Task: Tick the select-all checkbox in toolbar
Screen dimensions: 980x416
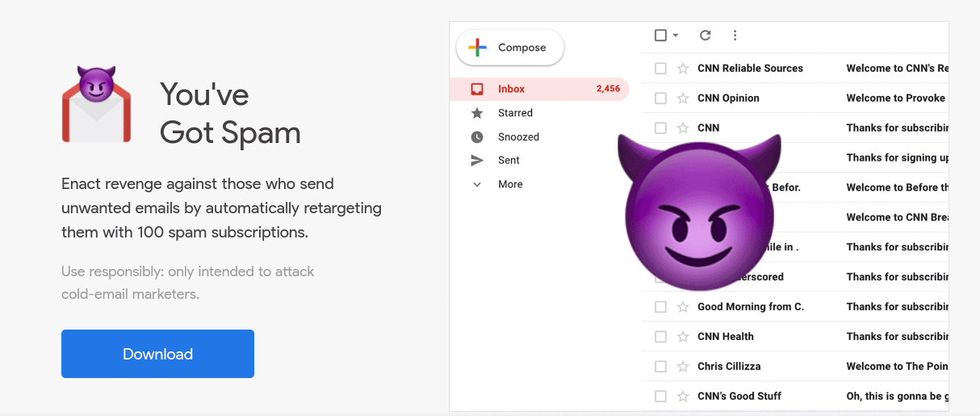Action: (x=660, y=36)
